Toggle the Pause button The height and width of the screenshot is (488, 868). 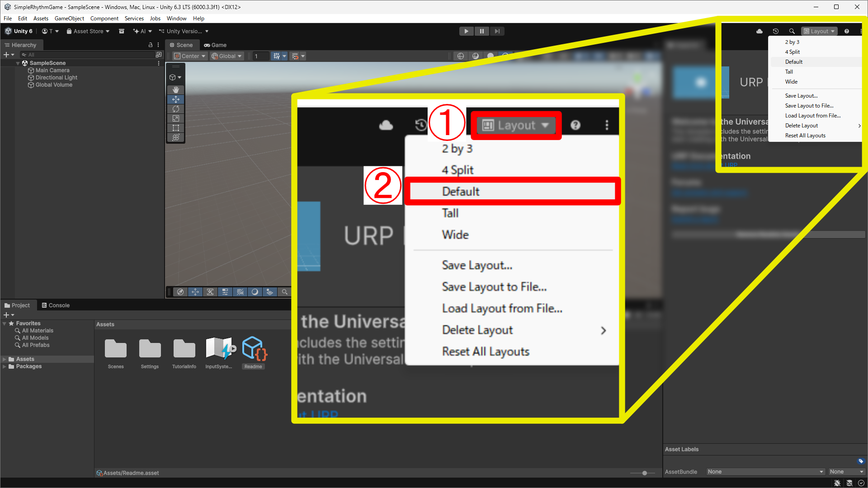482,31
